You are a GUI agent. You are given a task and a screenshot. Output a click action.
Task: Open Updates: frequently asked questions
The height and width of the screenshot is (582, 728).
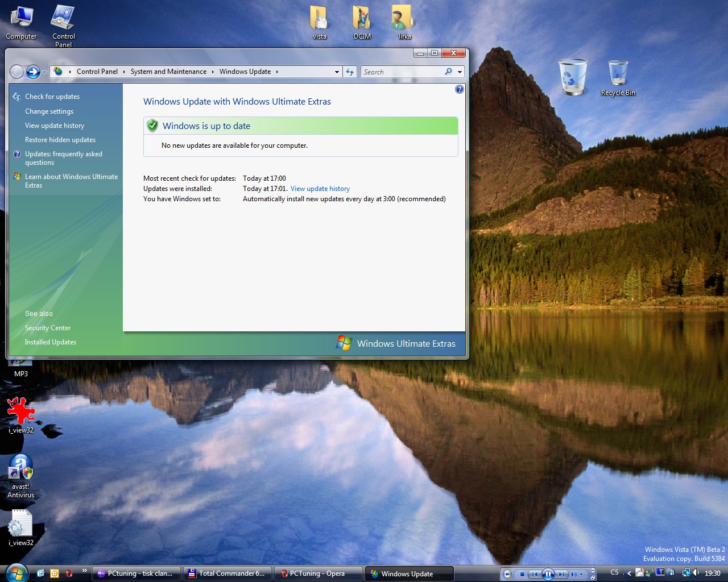[64, 158]
